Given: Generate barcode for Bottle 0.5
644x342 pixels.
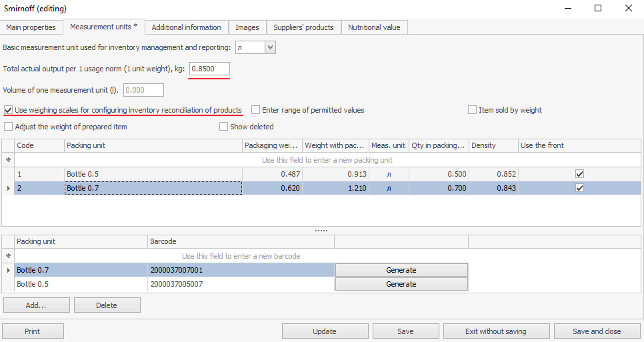Looking at the screenshot, I should coord(401,284).
